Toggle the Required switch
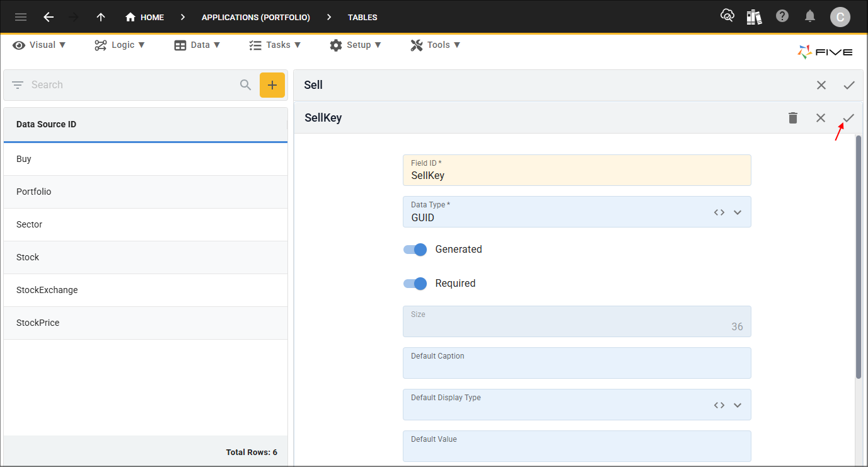 click(x=415, y=284)
